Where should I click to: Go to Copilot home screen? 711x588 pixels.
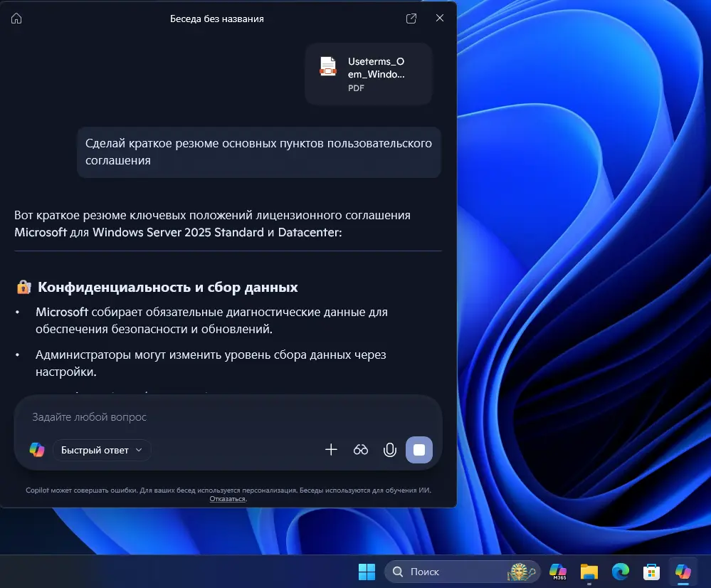[x=16, y=19]
